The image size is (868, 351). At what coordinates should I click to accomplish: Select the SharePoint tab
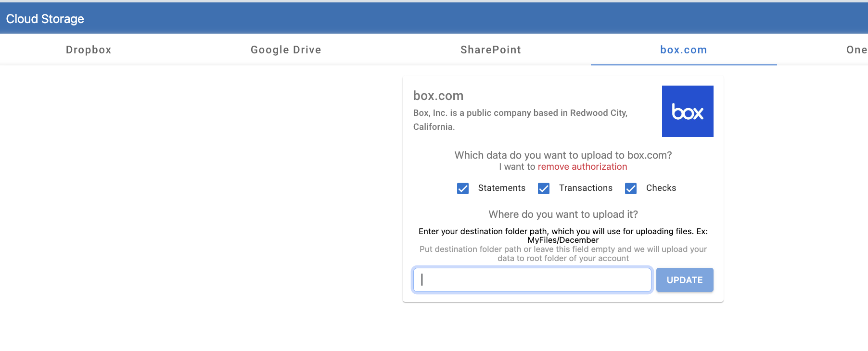point(491,50)
